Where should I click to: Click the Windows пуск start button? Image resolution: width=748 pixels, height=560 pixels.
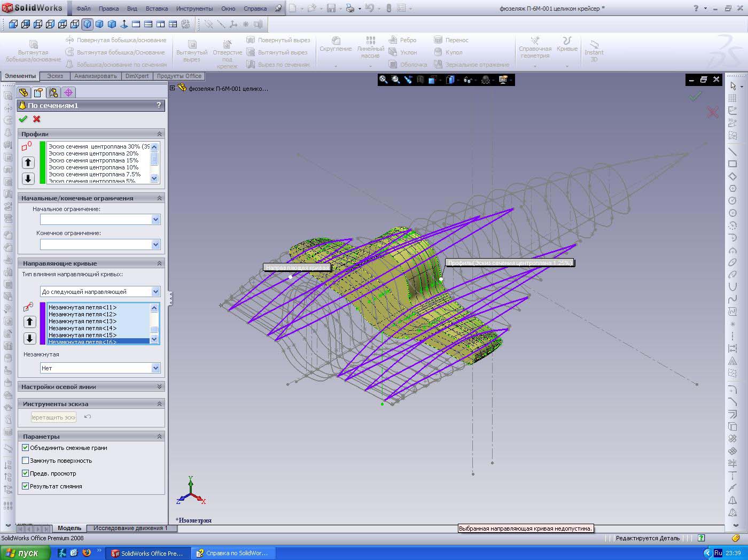(22, 553)
